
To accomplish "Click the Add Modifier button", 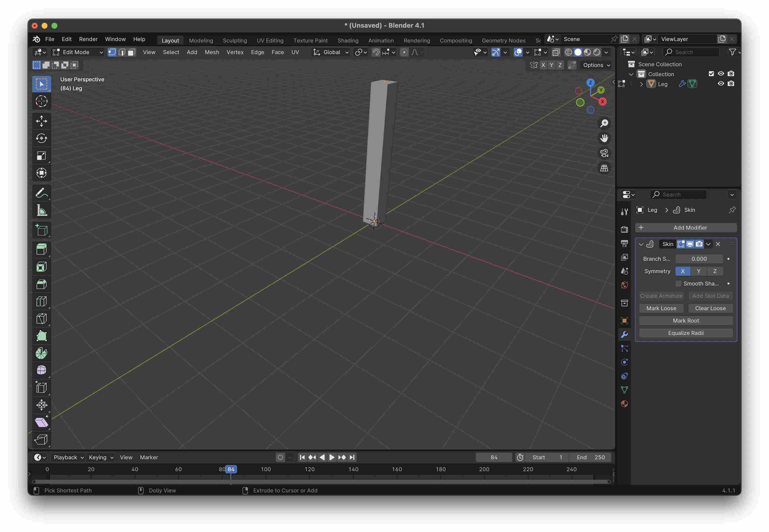I will [686, 228].
